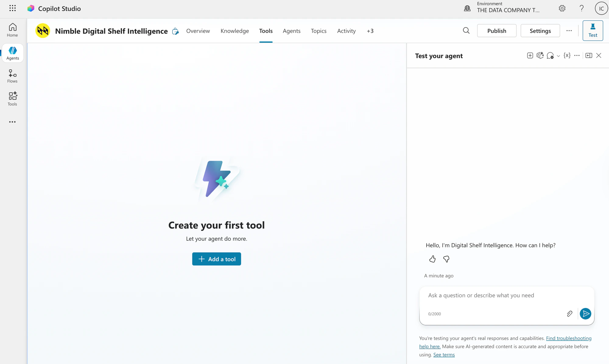Go to Home in the sidebar

12,30
